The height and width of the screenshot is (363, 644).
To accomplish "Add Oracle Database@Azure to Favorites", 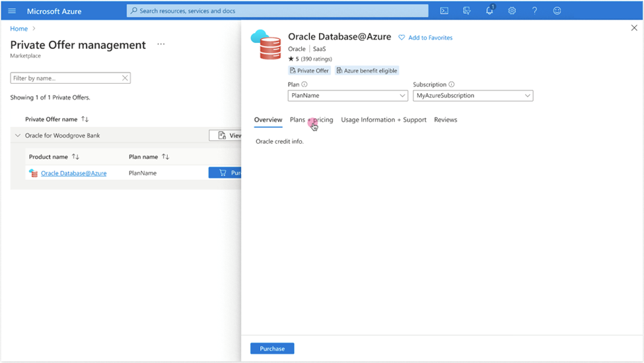I will click(425, 38).
